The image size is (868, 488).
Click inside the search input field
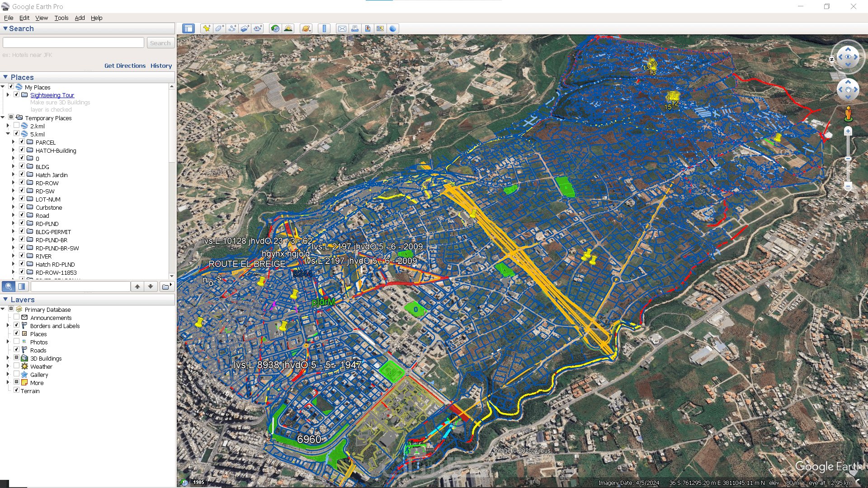pos(73,43)
